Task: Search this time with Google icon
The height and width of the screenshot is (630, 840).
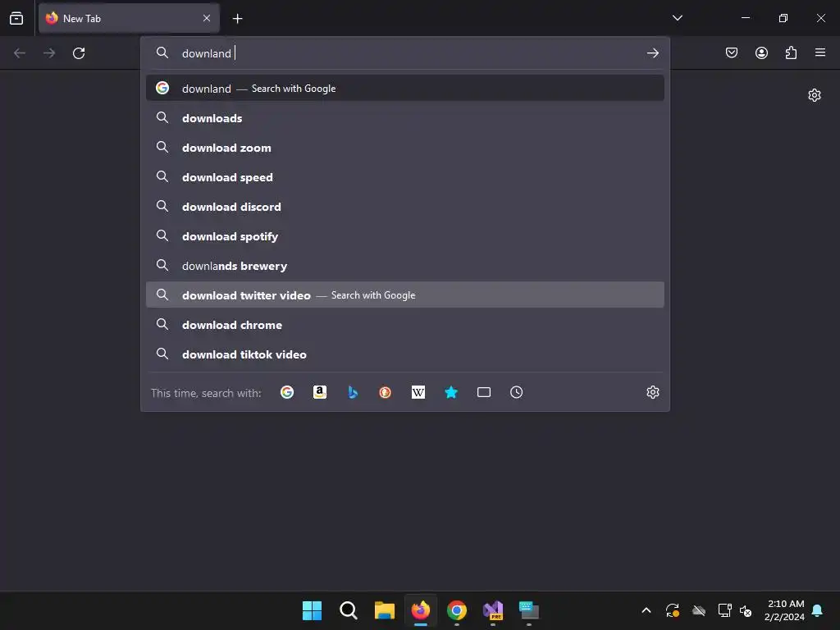Action: [287, 392]
